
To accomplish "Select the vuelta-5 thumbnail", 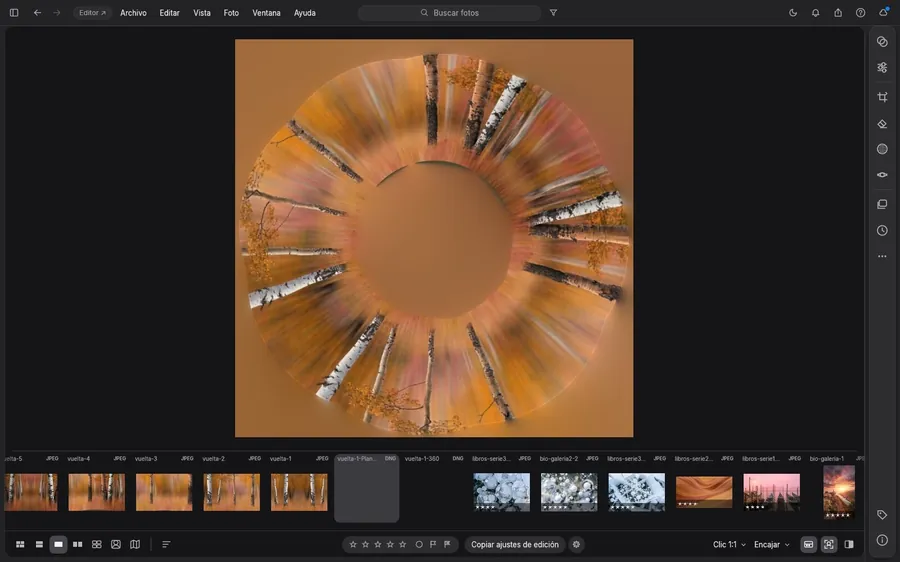I will point(30,492).
